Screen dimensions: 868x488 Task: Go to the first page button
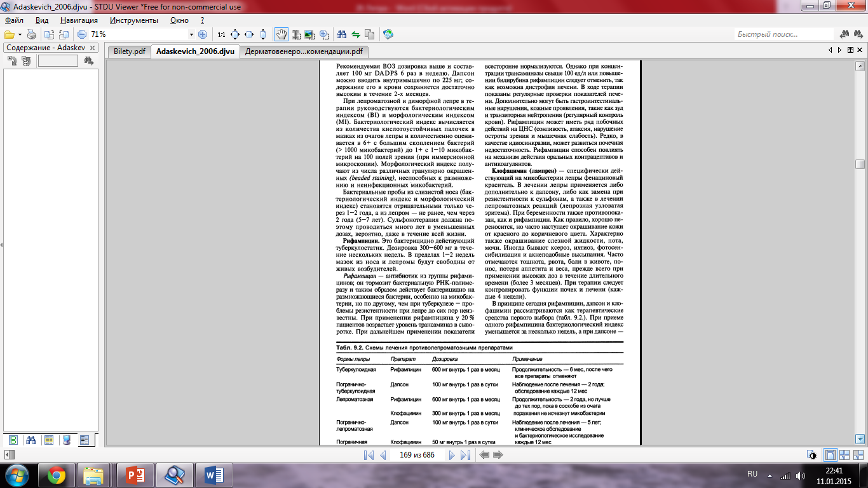click(369, 455)
